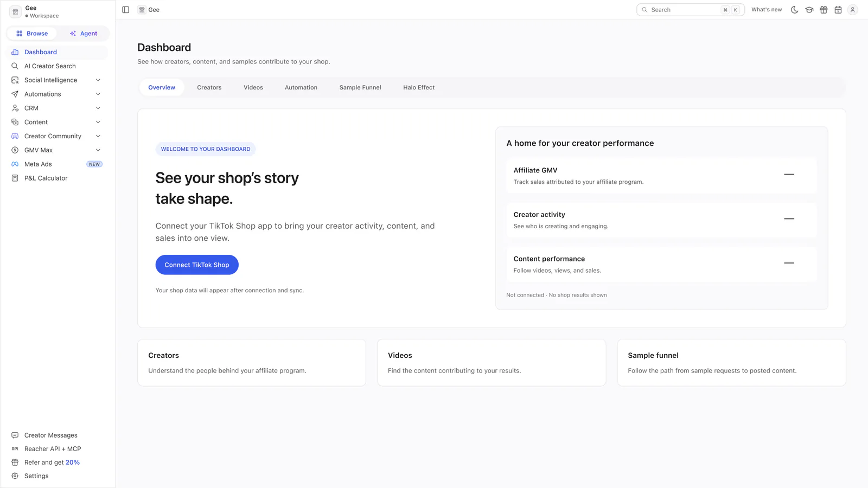Expand the Social Intelligence chevron
This screenshot has height=488, width=868.
click(x=98, y=80)
